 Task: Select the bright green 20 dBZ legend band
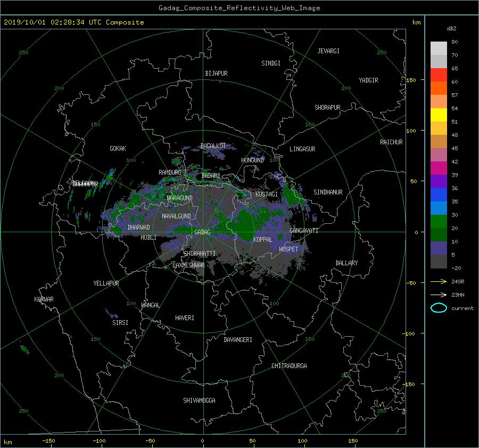pyautogui.click(x=439, y=221)
